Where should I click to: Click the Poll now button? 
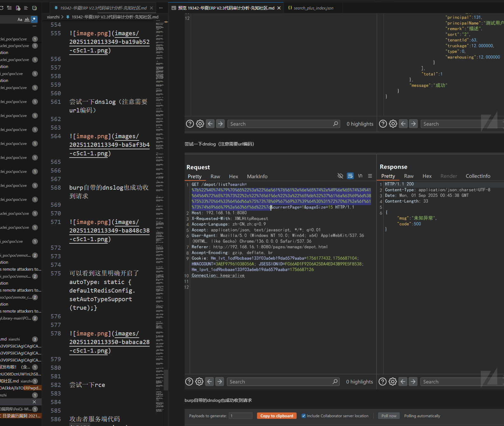(x=389, y=416)
